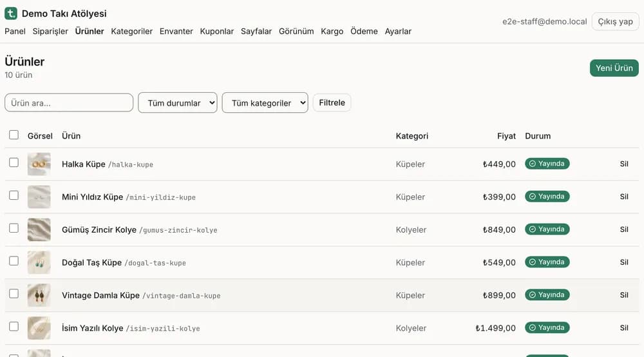
Task: Delete Halka Küpe using Sil
Action: tap(624, 164)
